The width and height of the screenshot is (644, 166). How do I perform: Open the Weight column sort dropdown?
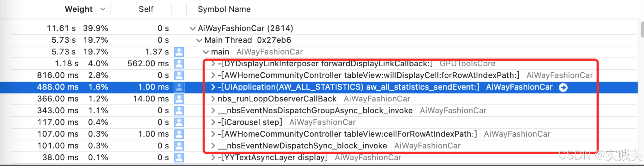[x=102, y=9]
